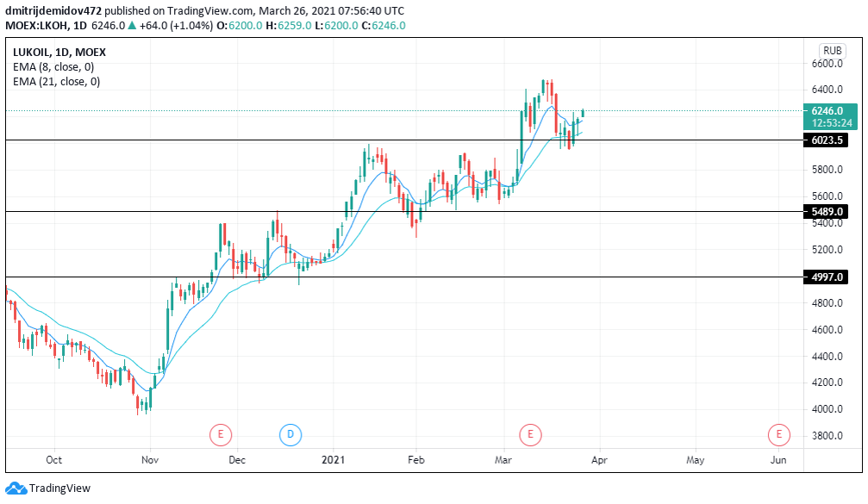Click the Oct label on time axis
This screenshot has width=868, height=504.
[x=53, y=460]
